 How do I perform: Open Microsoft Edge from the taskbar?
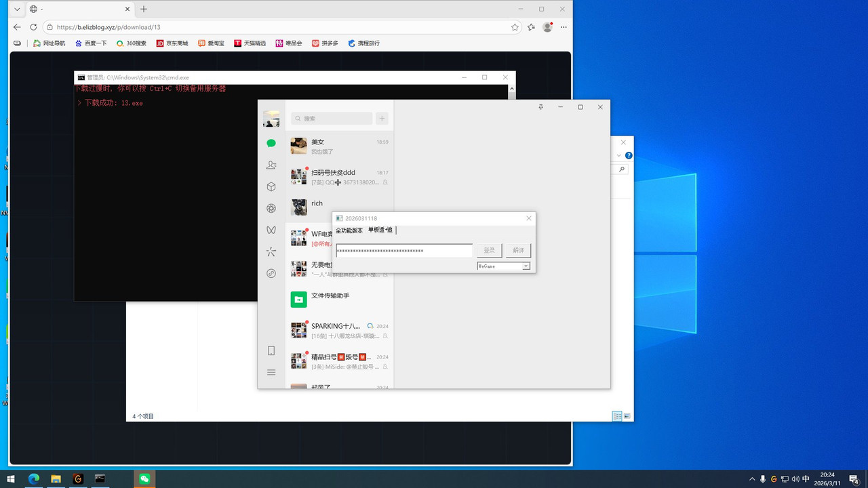point(34,479)
